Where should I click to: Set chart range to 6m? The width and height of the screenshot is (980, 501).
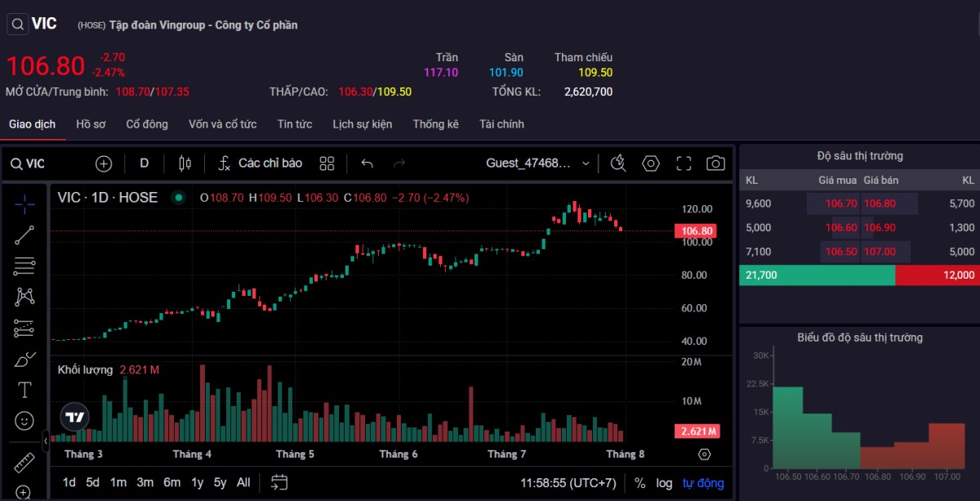(x=171, y=482)
